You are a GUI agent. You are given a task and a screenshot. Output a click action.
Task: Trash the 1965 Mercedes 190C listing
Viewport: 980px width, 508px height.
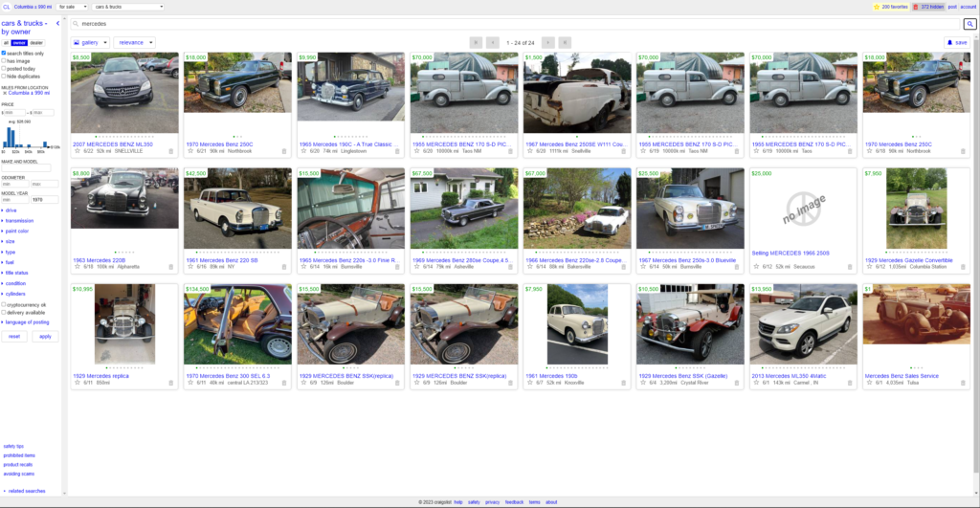pyautogui.click(x=397, y=151)
